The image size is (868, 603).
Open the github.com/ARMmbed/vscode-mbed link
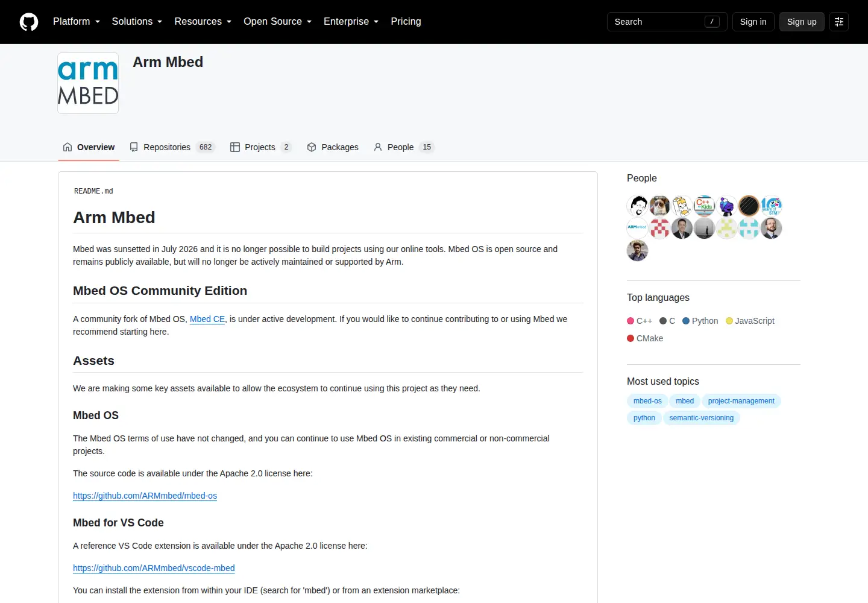click(x=154, y=568)
